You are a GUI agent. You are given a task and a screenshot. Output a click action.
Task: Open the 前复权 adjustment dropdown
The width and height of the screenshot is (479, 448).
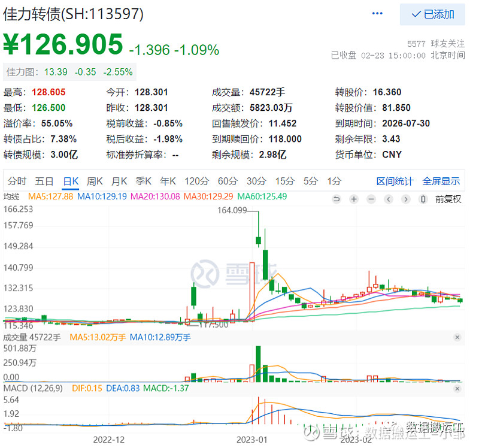click(x=448, y=199)
